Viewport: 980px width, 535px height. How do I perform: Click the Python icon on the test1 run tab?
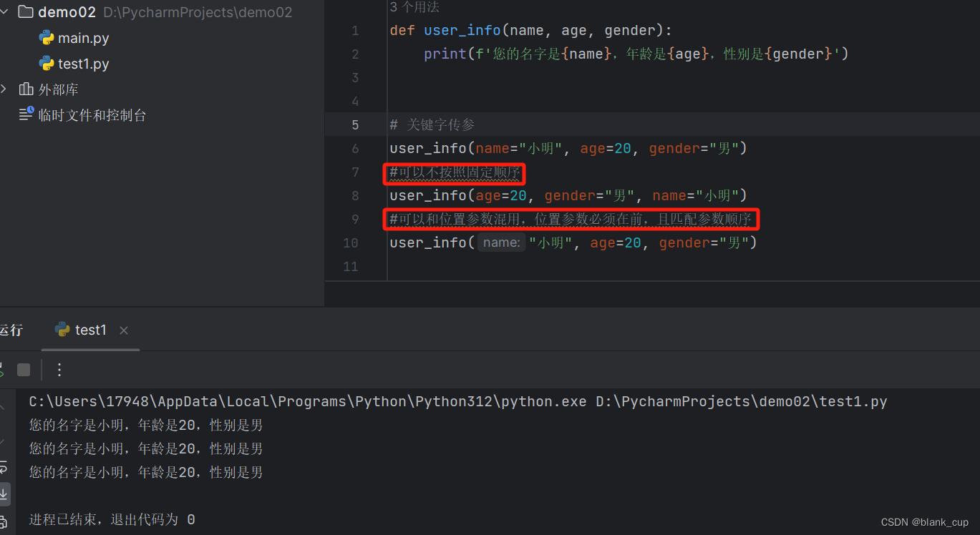pyautogui.click(x=62, y=330)
